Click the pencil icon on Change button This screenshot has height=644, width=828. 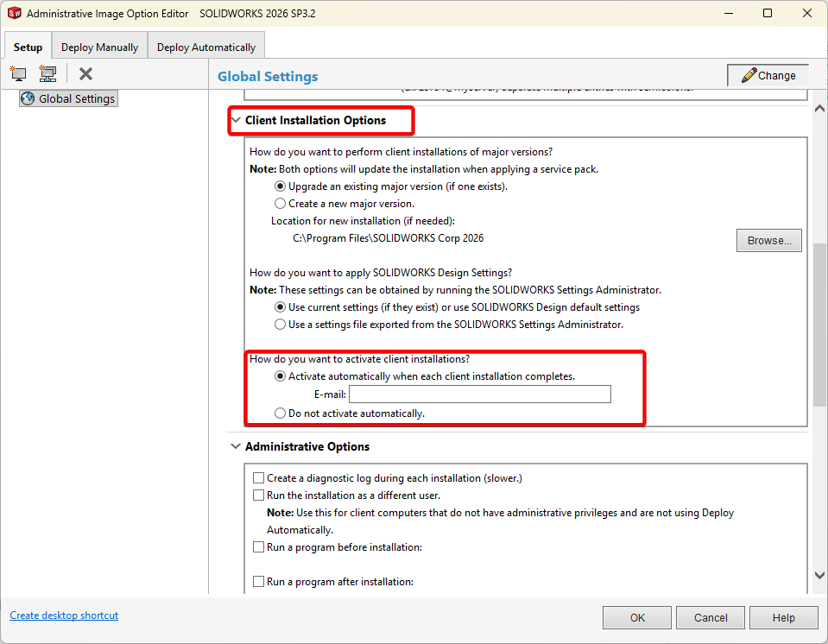pos(749,75)
